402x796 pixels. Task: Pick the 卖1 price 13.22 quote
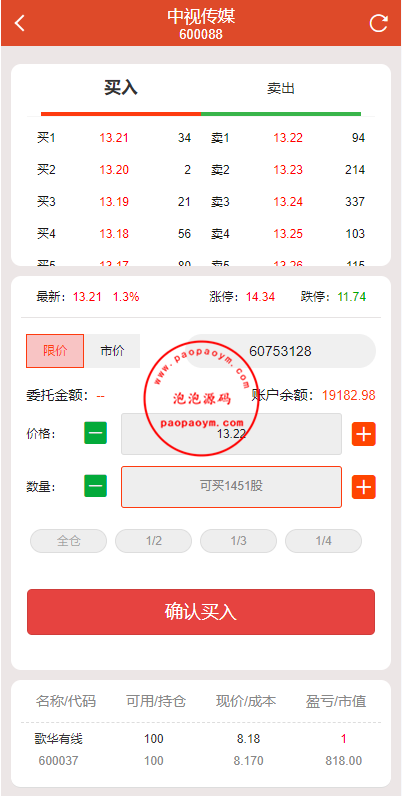pyautogui.click(x=288, y=138)
